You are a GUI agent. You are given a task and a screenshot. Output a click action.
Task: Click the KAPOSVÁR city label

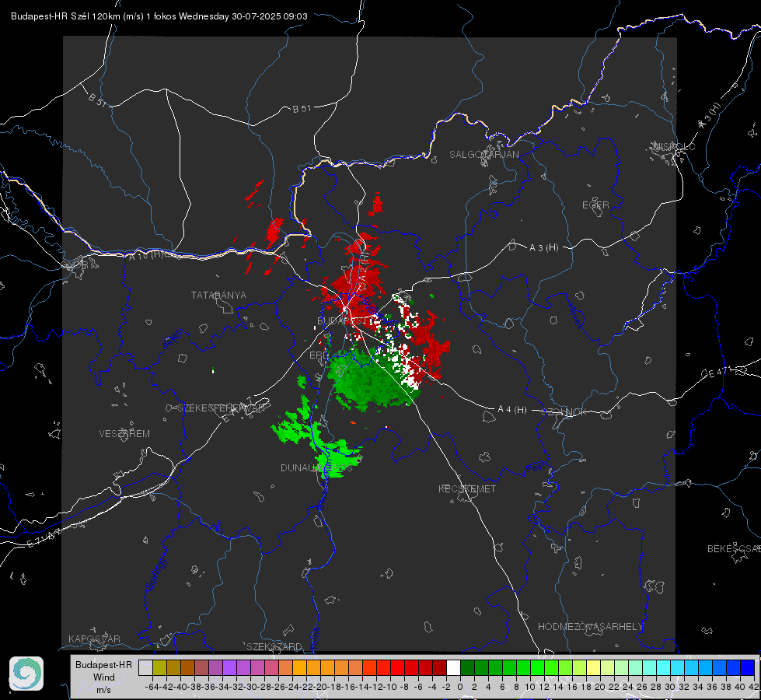94,639
